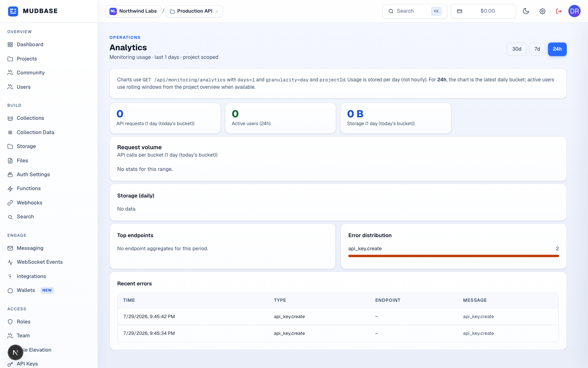Select the 24h range tab

click(557, 49)
